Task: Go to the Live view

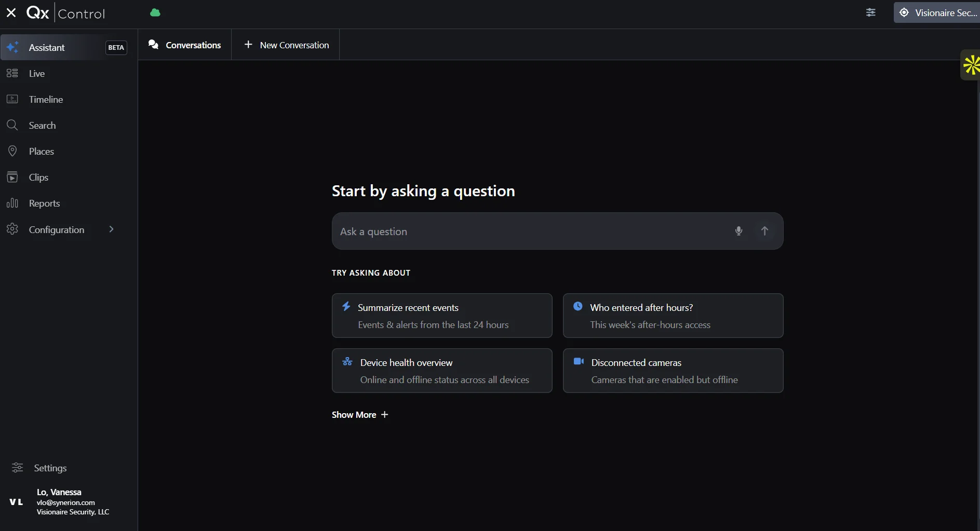Action: (x=37, y=73)
